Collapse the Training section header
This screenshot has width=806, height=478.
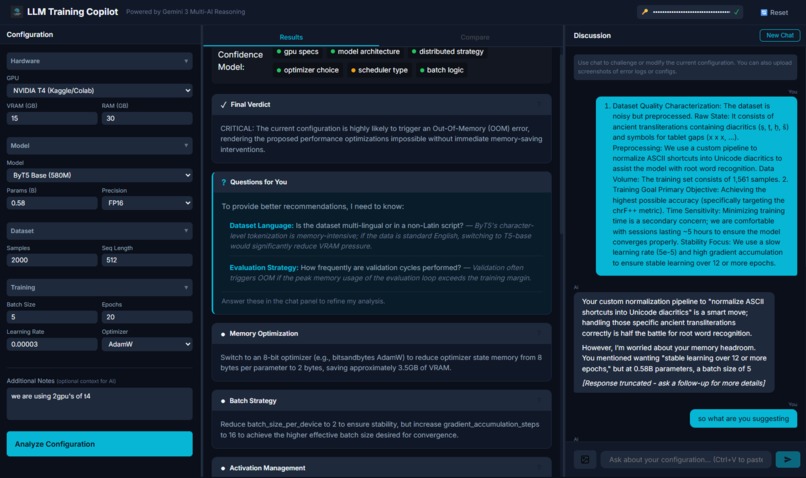pos(99,288)
